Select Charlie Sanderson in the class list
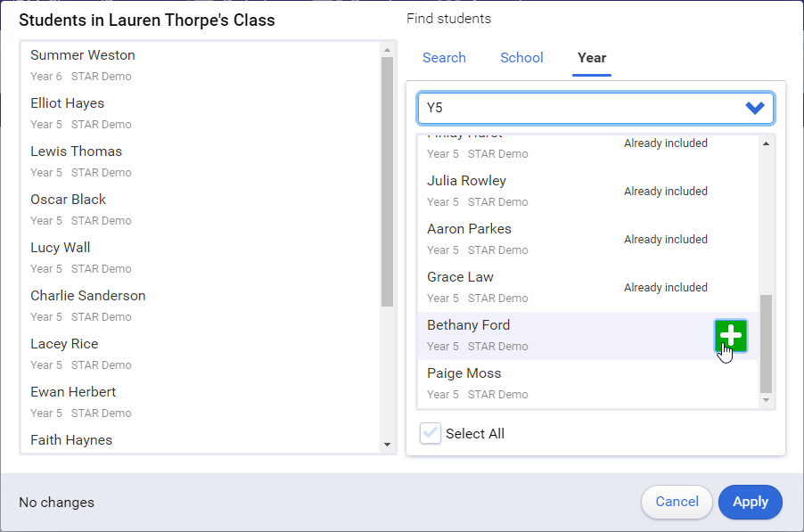The width and height of the screenshot is (804, 532). point(200,306)
